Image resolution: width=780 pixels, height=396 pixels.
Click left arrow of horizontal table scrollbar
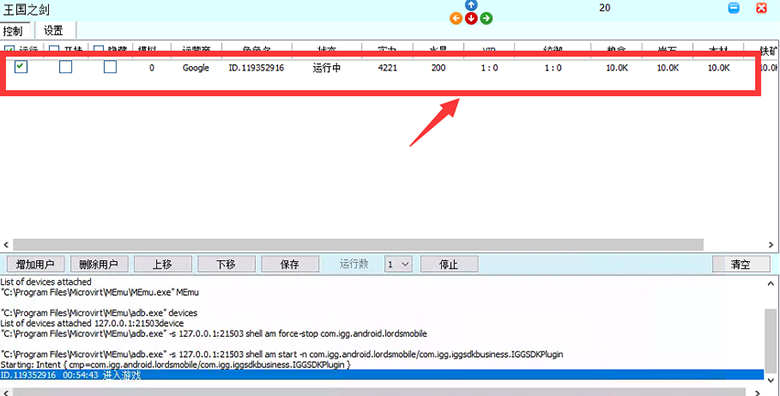[x=6, y=245]
